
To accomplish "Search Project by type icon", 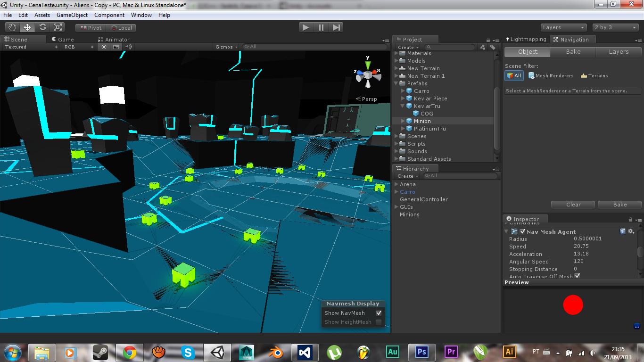I will pos(483,47).
